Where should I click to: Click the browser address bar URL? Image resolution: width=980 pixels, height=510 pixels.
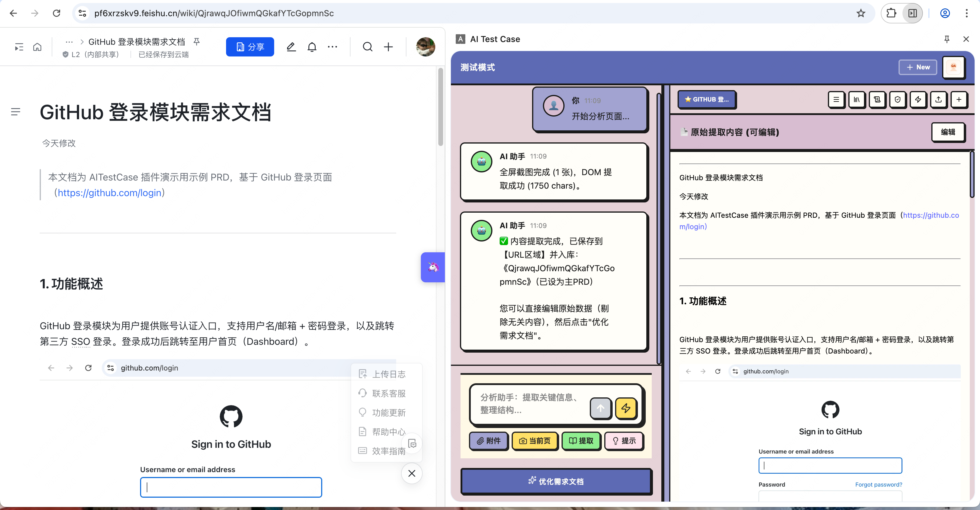pyautogui.click(x=214, y=13)
